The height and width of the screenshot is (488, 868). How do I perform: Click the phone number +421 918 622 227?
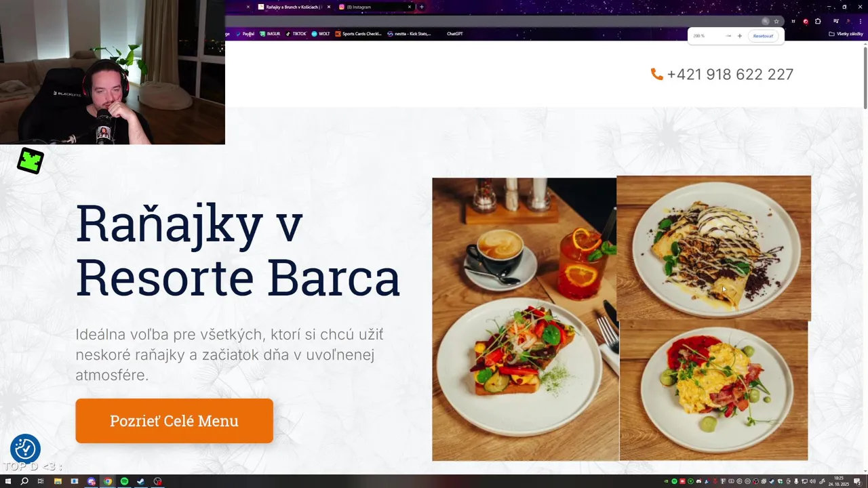[730, 75]
